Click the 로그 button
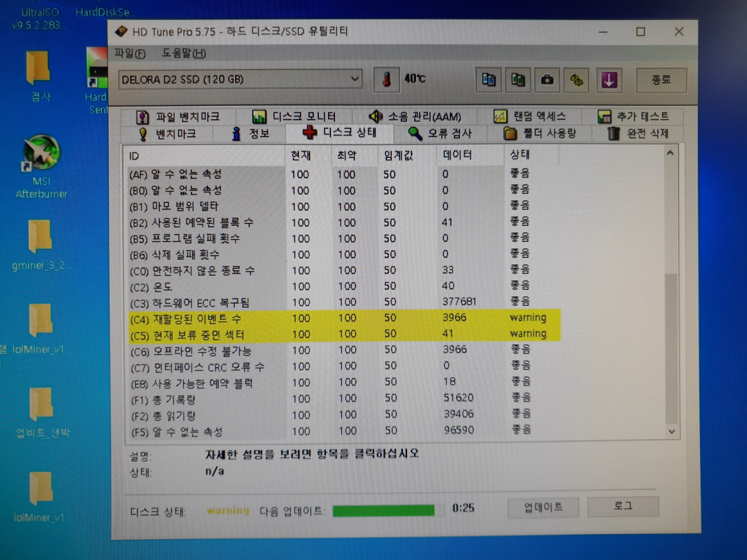 [x=623, y=507]
